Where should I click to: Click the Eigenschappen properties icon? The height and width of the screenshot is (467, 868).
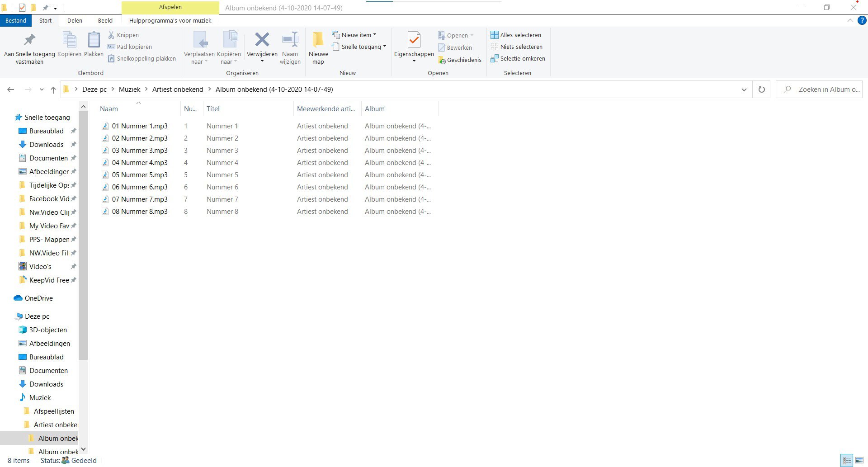click(414, 40)
